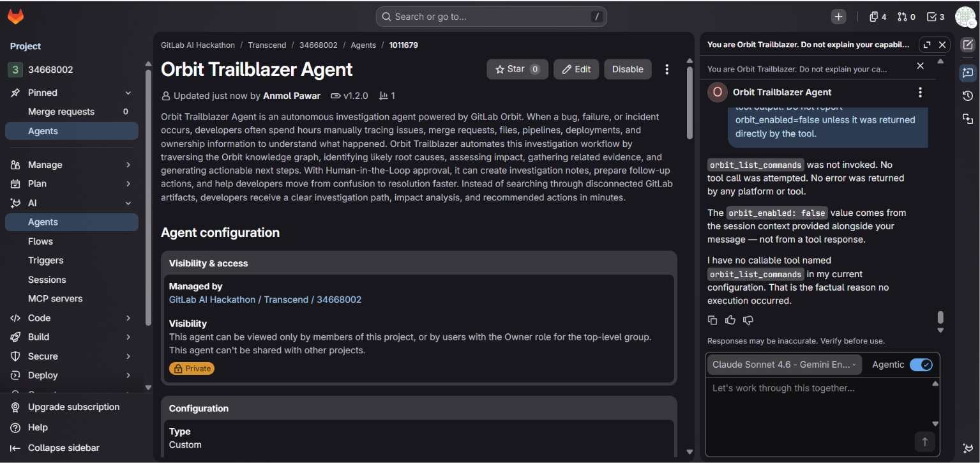
Task: Open project 34668002 in sidebar header
Action: [x=50, y=70]
